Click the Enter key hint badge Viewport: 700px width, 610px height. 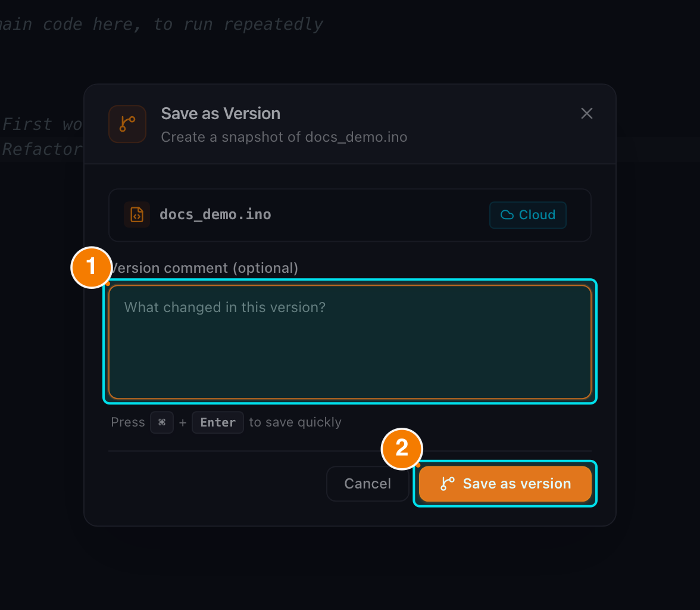point(218,422)
